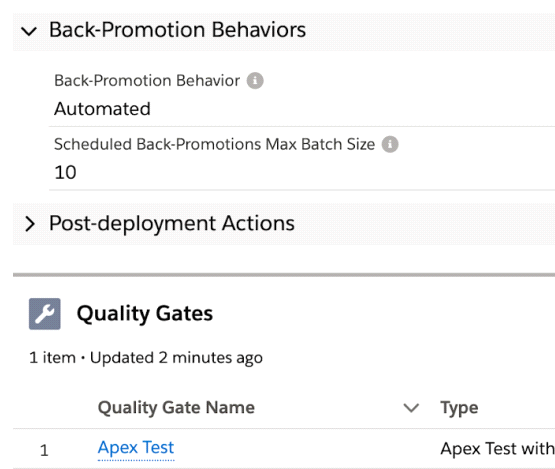Open the Quality Gate Name column dropdown
Screen dimensions: 555x469
[411, 408]
